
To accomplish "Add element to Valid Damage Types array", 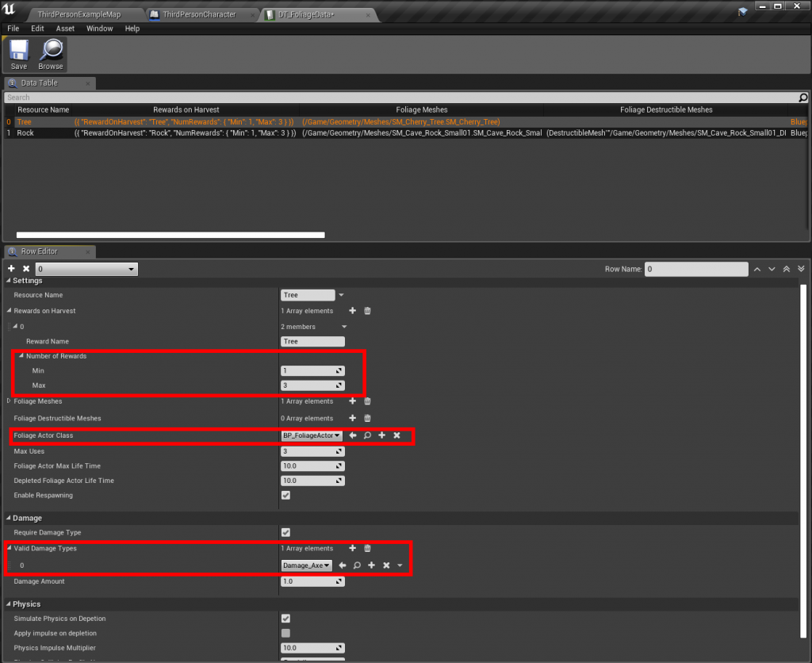I will (x=353, y=548).
